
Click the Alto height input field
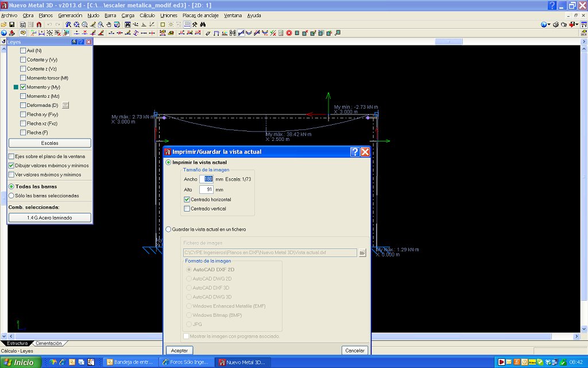click(x=206, y=190)
